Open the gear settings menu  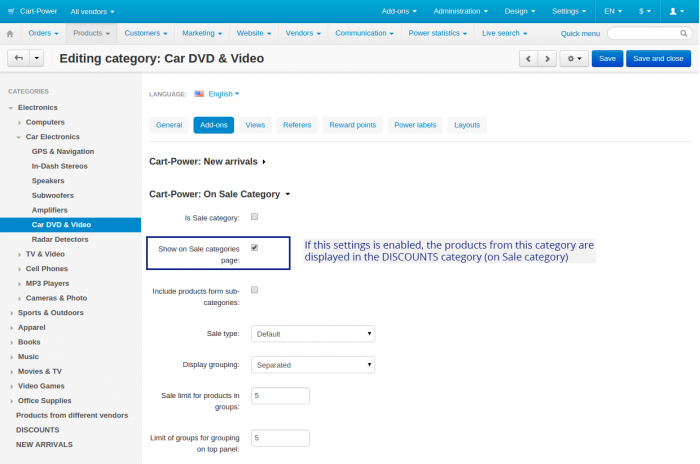click(574, 59)
